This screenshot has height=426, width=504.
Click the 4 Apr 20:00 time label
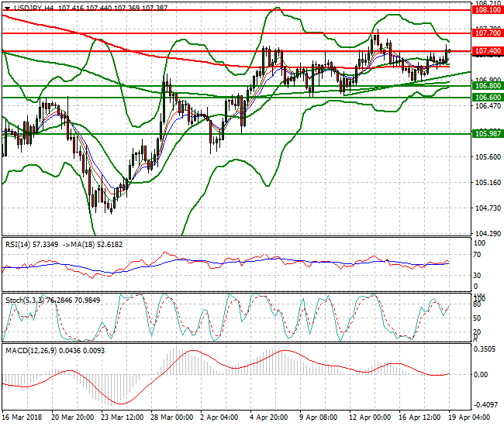269,417
